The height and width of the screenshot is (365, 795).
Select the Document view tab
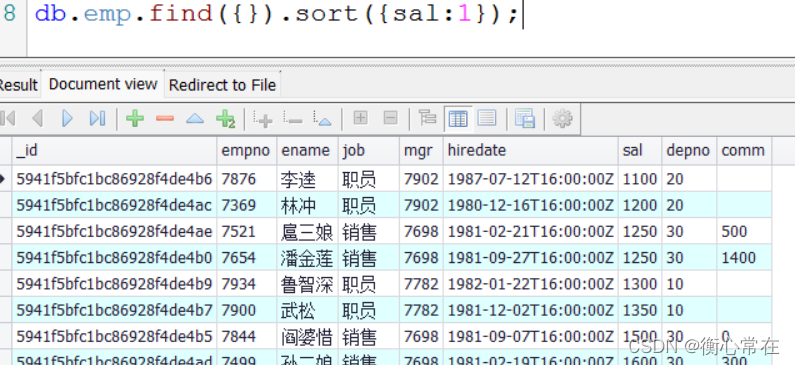click(x=103, y=84)
